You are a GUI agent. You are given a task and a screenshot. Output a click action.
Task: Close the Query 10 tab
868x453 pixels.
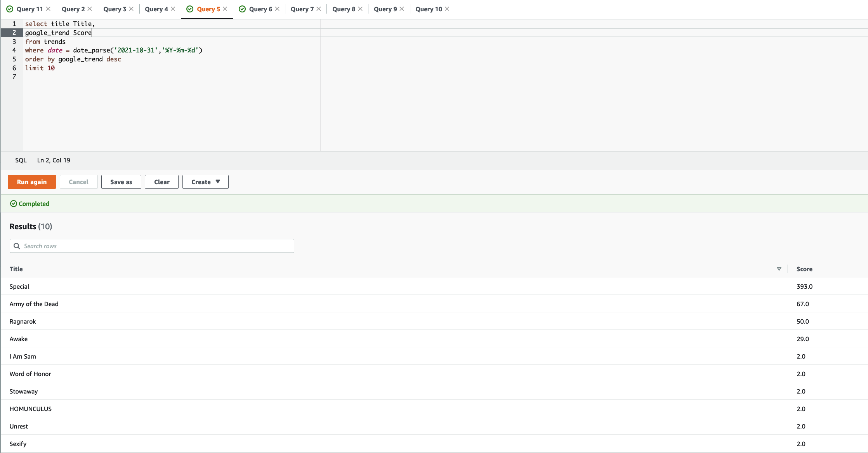[447, 9]
